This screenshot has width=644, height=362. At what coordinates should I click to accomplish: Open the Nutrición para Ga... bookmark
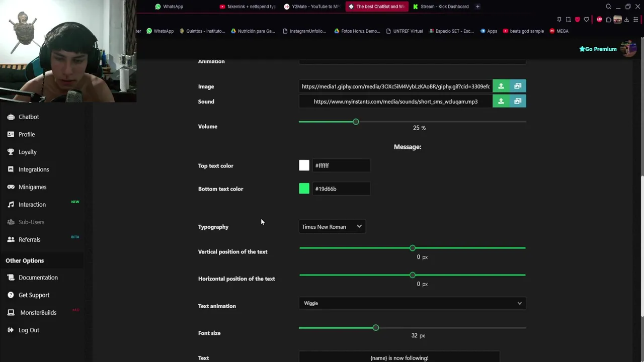tap(253, 31)
